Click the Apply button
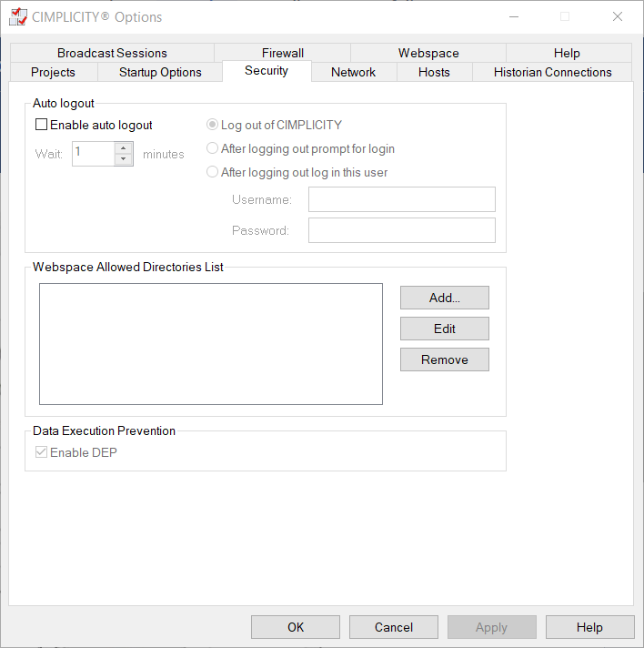 click(x=491, y=627)
